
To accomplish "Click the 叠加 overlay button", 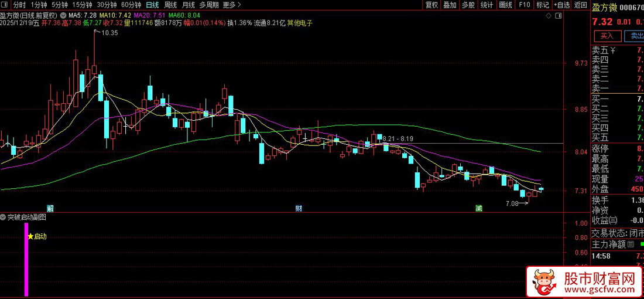I will 450,5.
